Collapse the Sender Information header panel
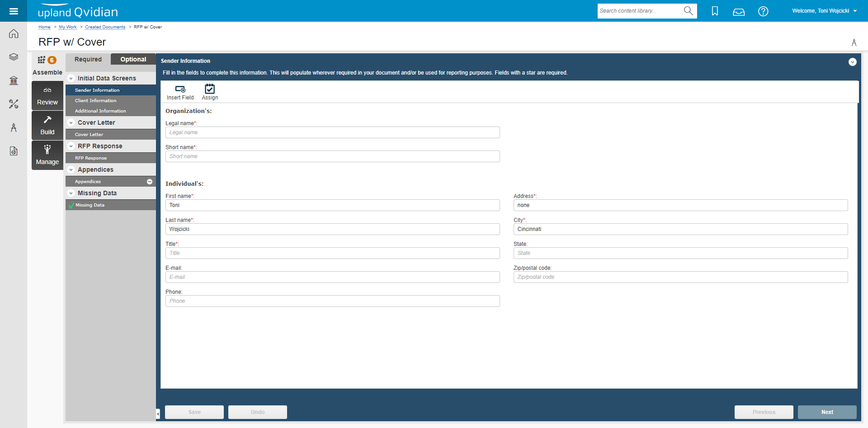Viewport: 868px width, 428px height. [x=852, y=62]
